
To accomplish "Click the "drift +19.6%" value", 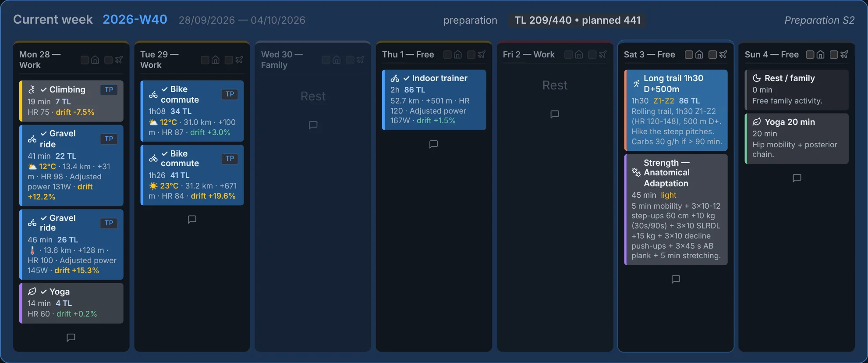I will point(213,196).
